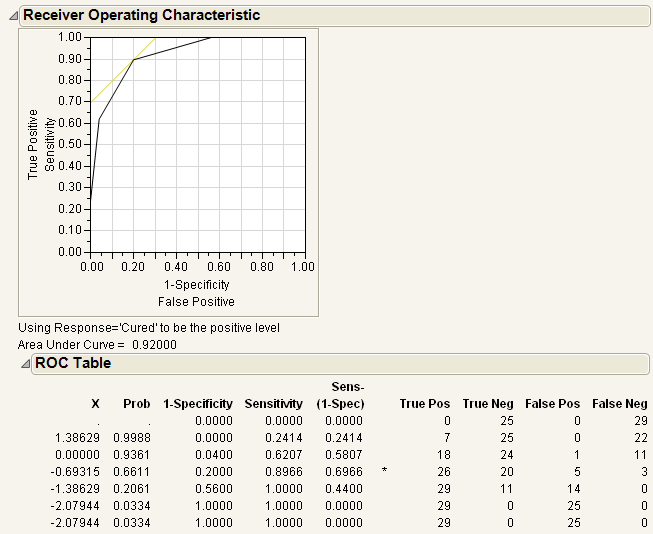Screen dimensions: 653x534
Task: Click the False Neg column header
Action: click(620, 404)
